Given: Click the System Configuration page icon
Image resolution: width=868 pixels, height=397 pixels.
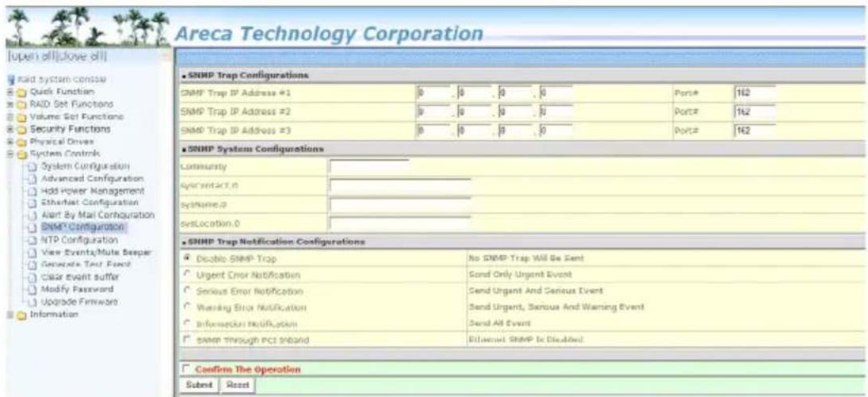Looking at the screenshot, I should tap(32, 167).
